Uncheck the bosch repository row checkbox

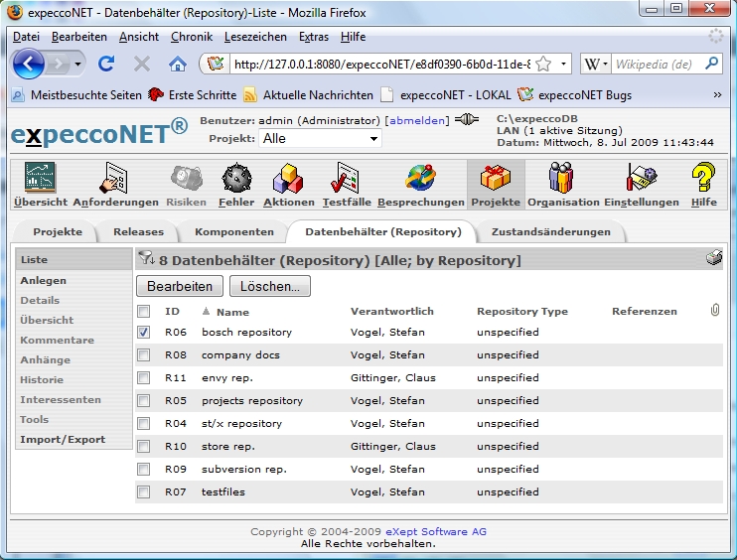[x=144, y=333]
